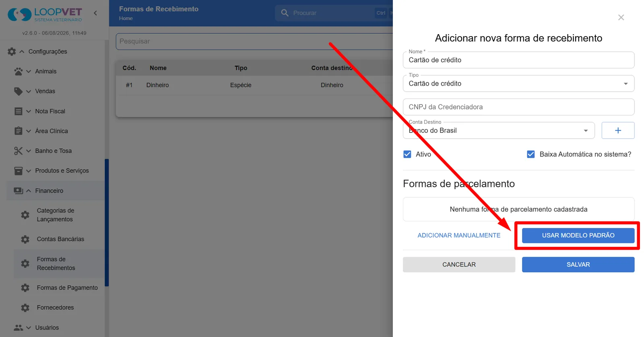The image size is (644, 337).
Task: Expand the Nota Fiscal menu
Action: coord(29,111)
